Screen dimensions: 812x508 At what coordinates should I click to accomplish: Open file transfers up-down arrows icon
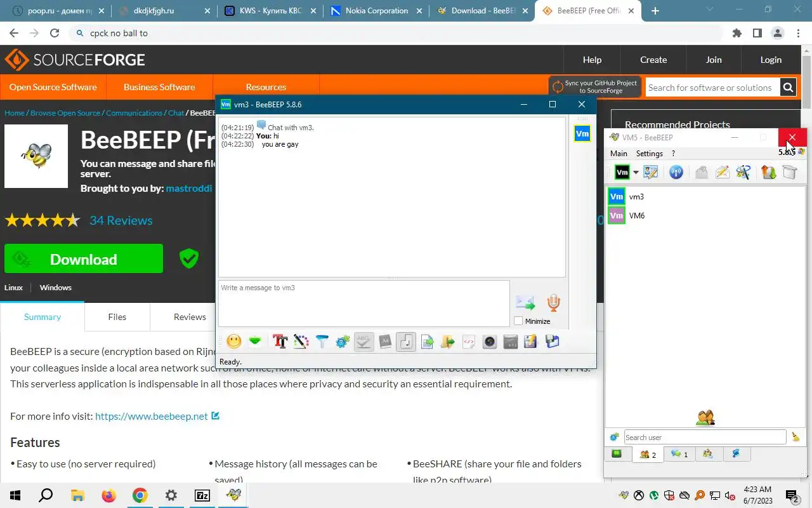coord(768,172)
